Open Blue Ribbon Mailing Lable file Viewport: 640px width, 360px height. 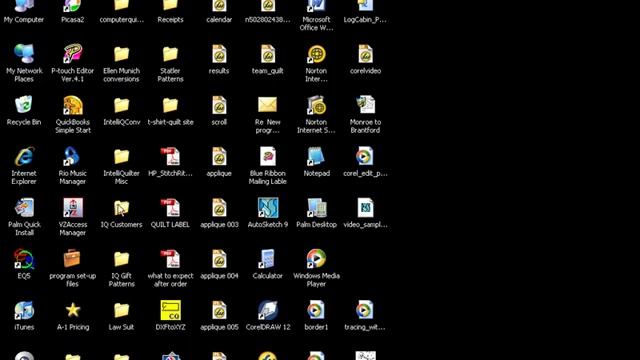pos(268,156)
